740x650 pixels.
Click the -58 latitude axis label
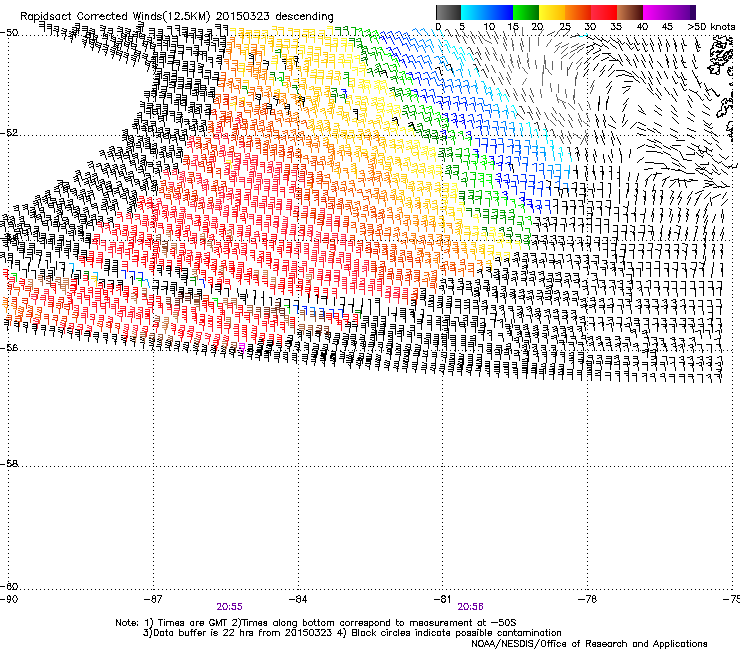pos(9,464)
